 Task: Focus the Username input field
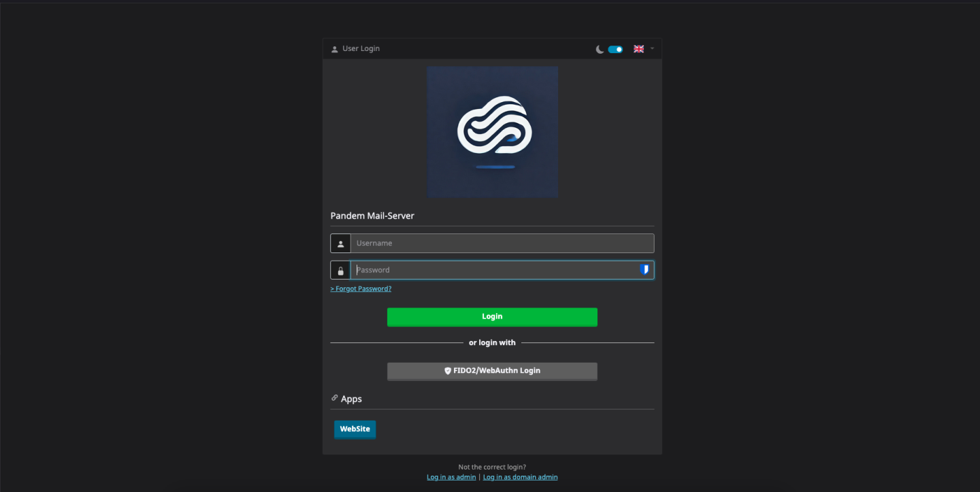click(502, 244)
